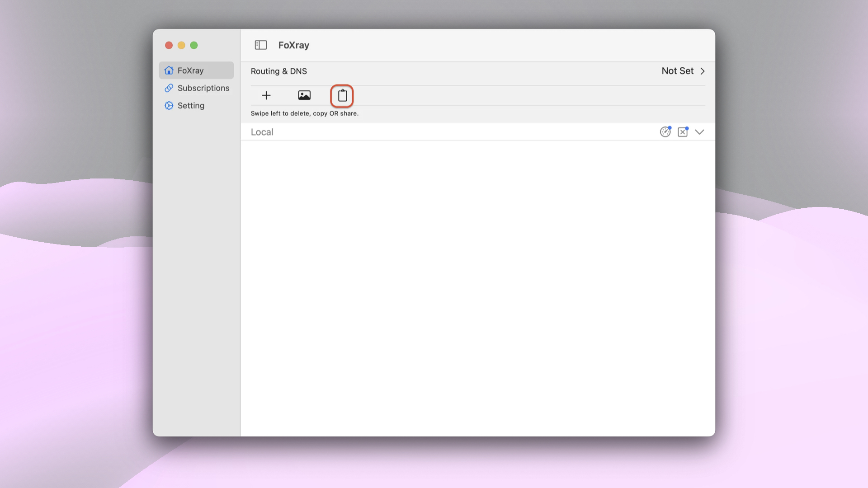This screenshot has height=488, width=868.
Task: Click the Local section header
Action: point(262,131)
